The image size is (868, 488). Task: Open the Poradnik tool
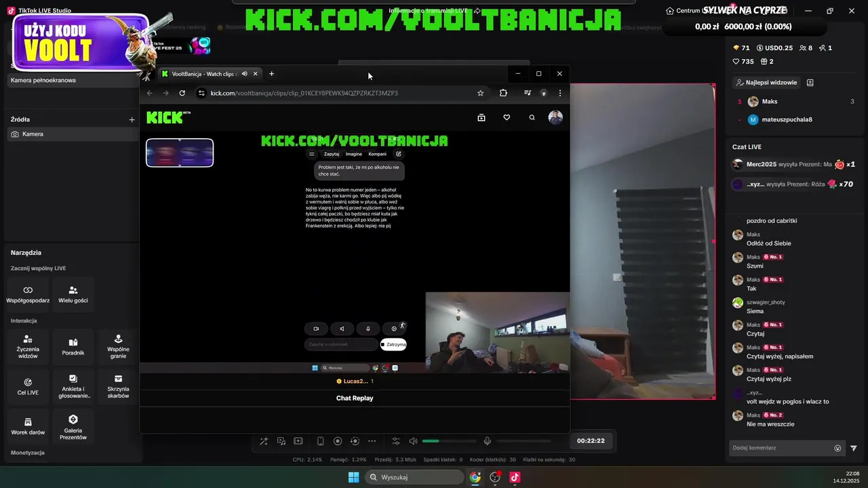pyautogui.click(x=73, y=346)
